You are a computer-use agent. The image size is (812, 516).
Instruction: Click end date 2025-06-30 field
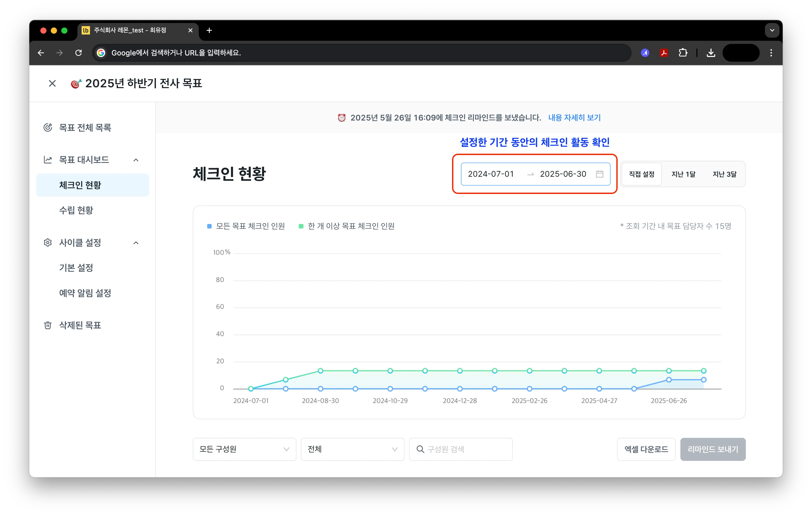click(563, 174)
